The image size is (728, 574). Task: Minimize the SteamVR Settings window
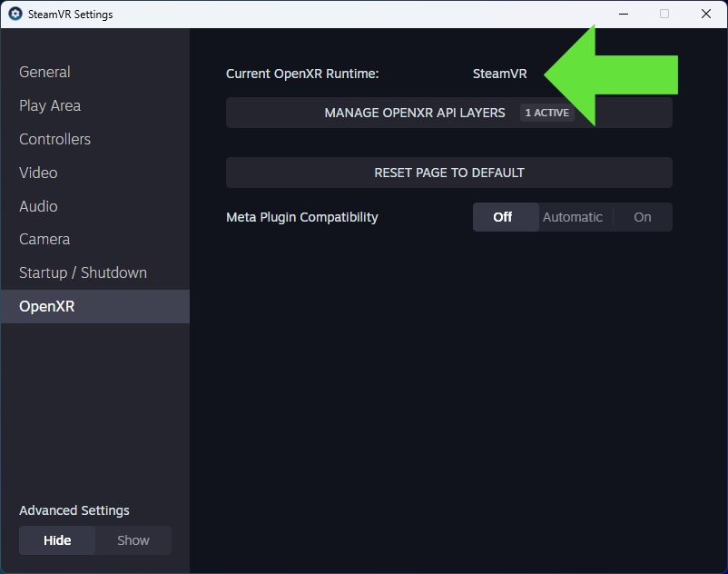[x=624, y=14]
